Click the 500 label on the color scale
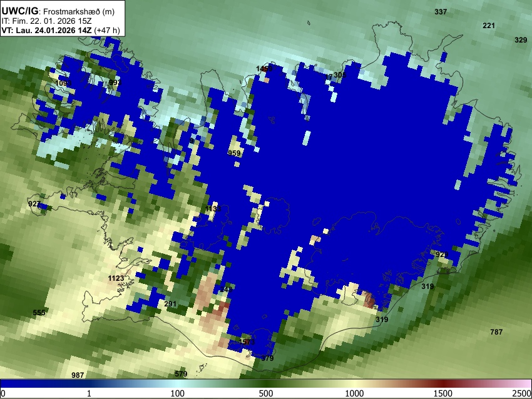Image resolution: width=532 pixels, height=399 pixels. [x=265, y=393]
